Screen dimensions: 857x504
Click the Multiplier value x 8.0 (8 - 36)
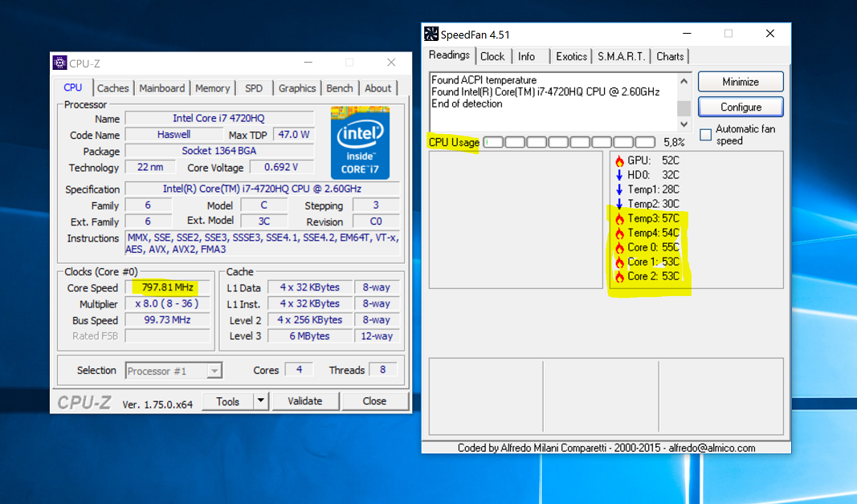[x=167, y=303]
